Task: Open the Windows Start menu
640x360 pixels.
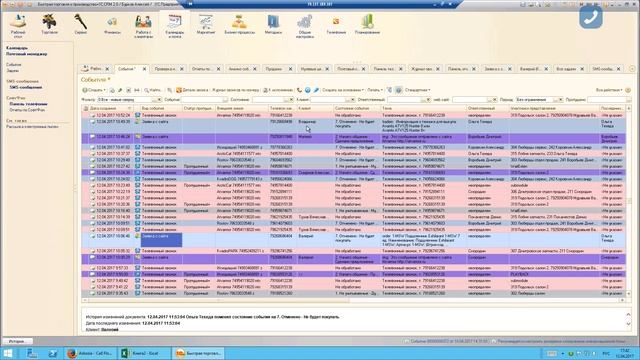Action: point(8,353)
